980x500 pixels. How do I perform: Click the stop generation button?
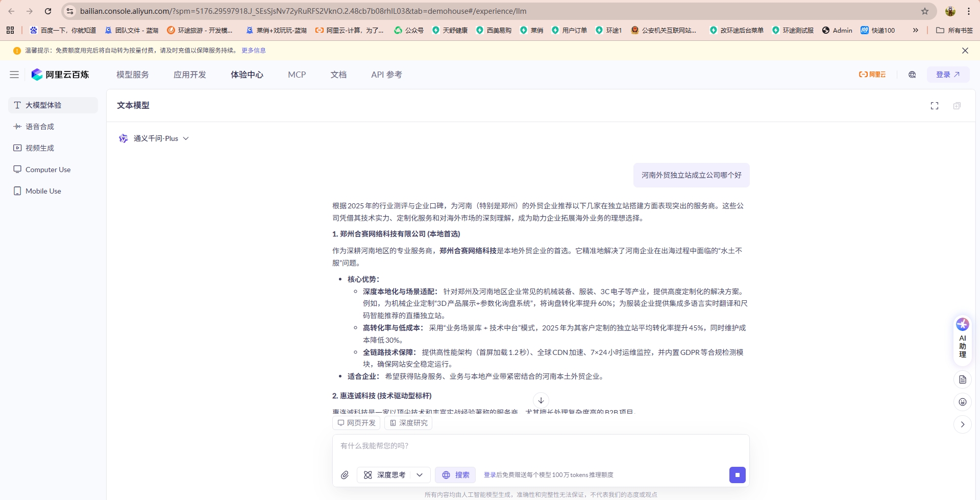click(x=737, y=474)
